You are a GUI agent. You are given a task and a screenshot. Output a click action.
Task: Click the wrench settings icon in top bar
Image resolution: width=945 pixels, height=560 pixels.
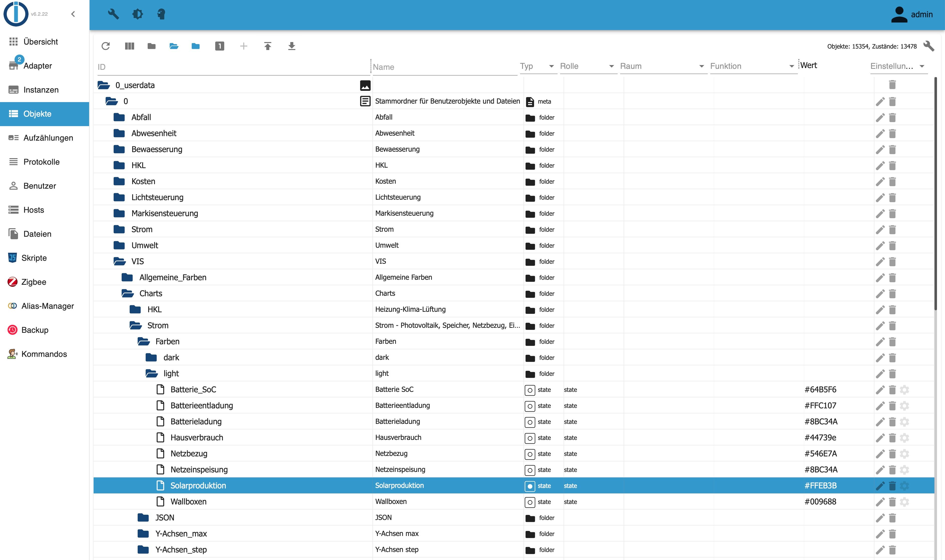(113, 14)
